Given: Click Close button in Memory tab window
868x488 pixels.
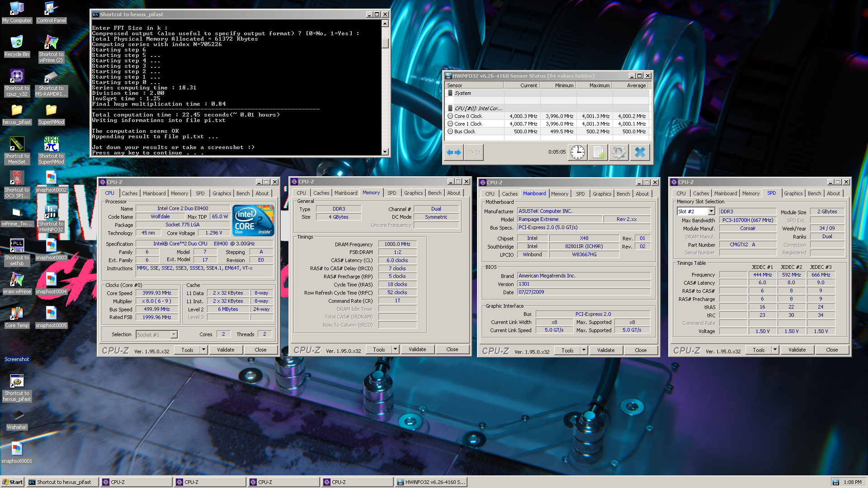Looking at the screenshot, I should pyautogui.click(x=452, y=349).
